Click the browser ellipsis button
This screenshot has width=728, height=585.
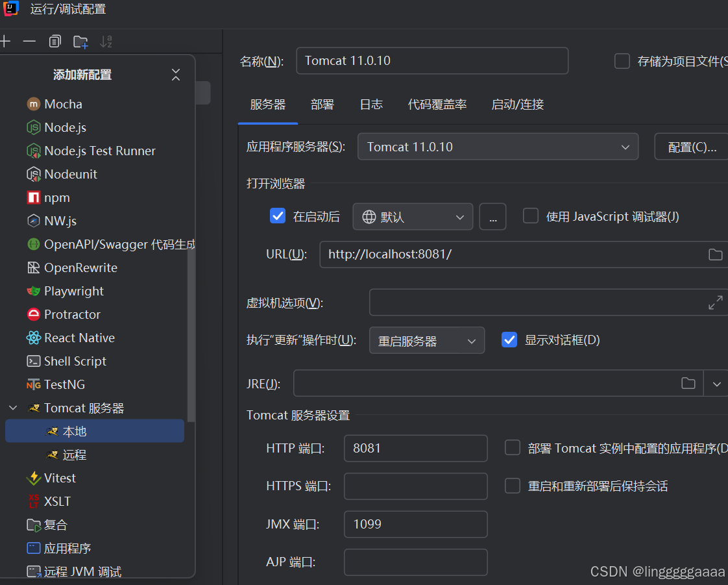[x=492, y=216]
